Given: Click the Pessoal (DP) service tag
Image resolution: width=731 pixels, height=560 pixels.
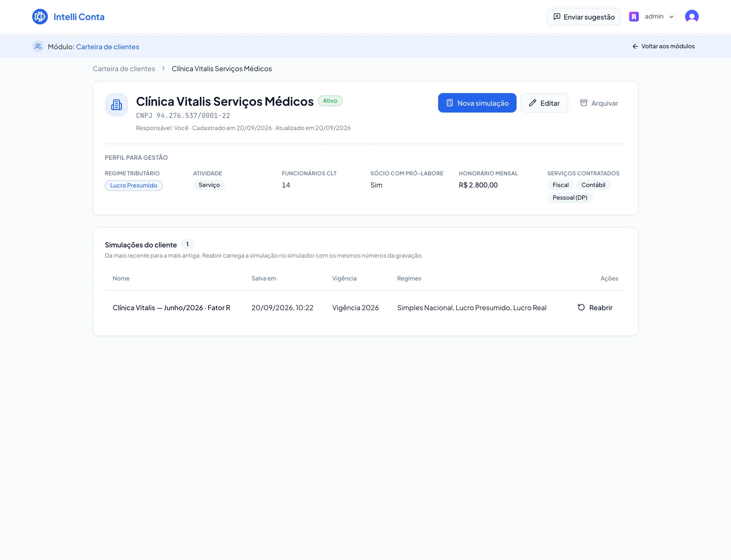Looking at the screenshot, I should pyautogui.click(x=570, y=198).
